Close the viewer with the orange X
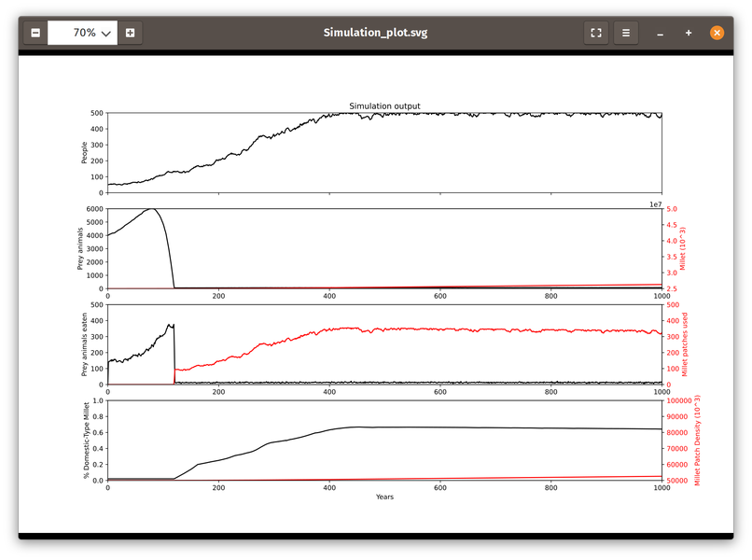 pos(717,32)
